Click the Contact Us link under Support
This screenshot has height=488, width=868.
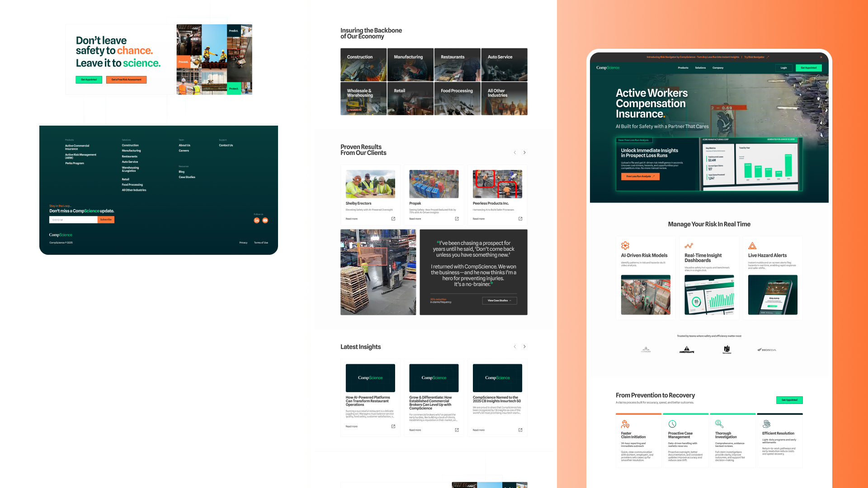click(x=226, y=145)
